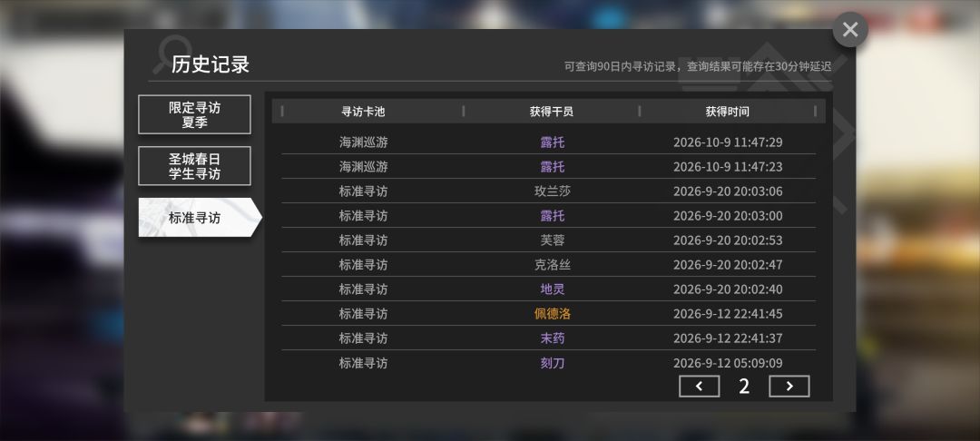Click timestamp 2026-9-20 20:03:00
The width and height of the screenshot is (980, 441).
pyautogui.click(x=728, y=215)
